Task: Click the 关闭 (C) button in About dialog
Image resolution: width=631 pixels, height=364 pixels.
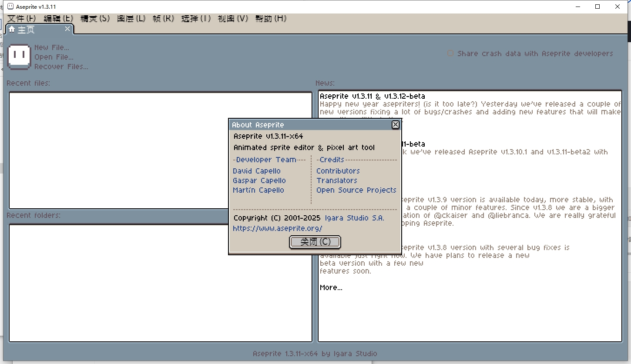Action: coord(315,242)
